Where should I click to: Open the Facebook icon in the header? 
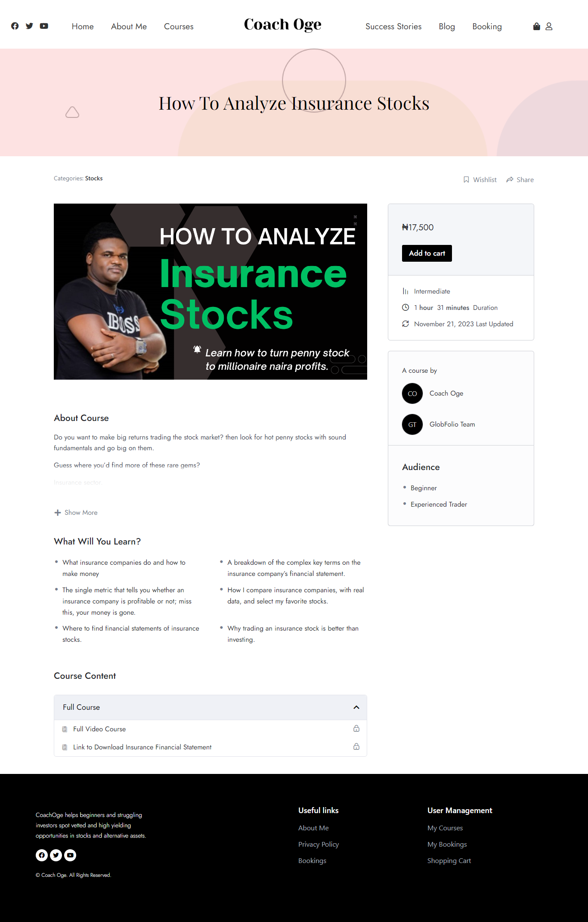tap(15, 26)
